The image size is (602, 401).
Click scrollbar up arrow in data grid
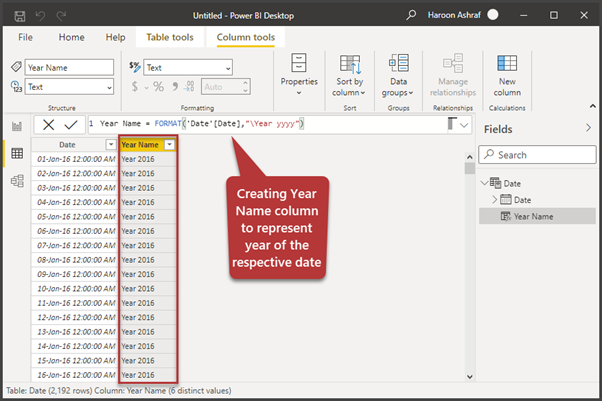pos(470,157)
